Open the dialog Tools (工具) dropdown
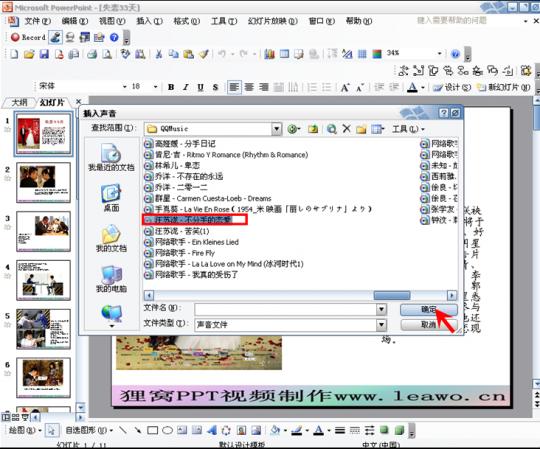This screenshot has height=449, width=540. tap(408, 129)
